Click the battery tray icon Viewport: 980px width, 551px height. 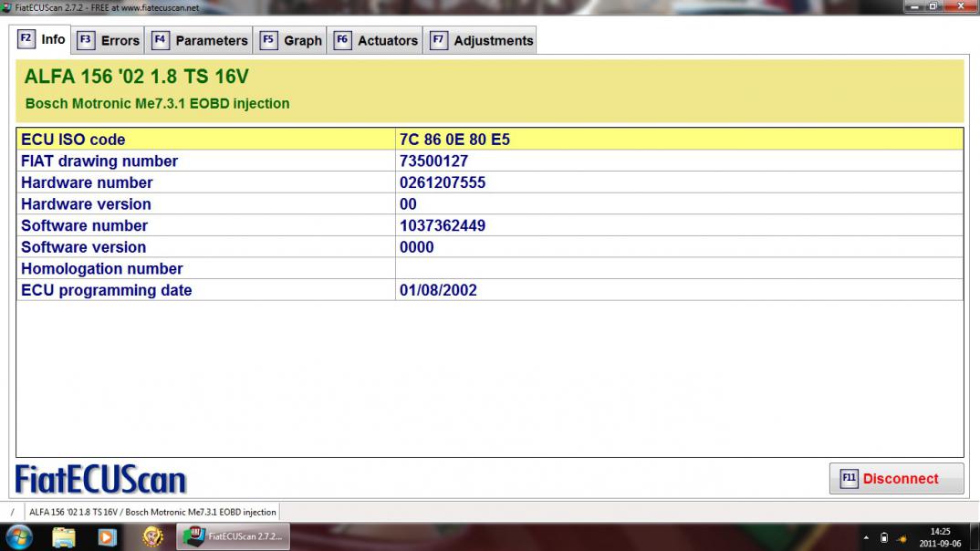(x=884, y=538)
